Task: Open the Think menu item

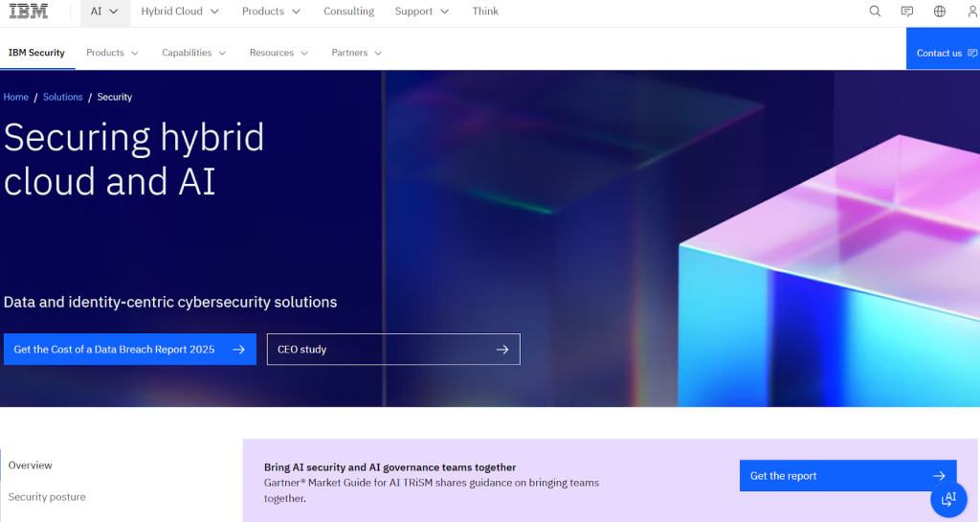Action: (485, 11)
